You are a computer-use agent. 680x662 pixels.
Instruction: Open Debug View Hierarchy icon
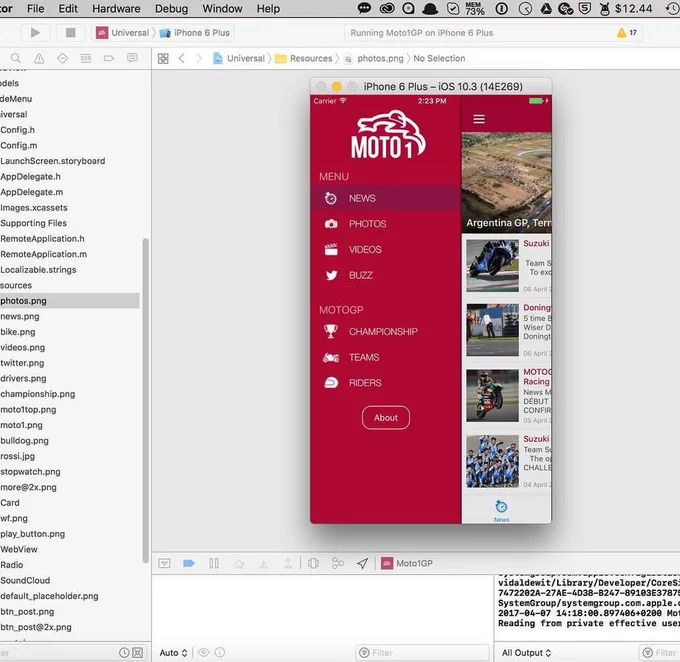tap(313, 563)
